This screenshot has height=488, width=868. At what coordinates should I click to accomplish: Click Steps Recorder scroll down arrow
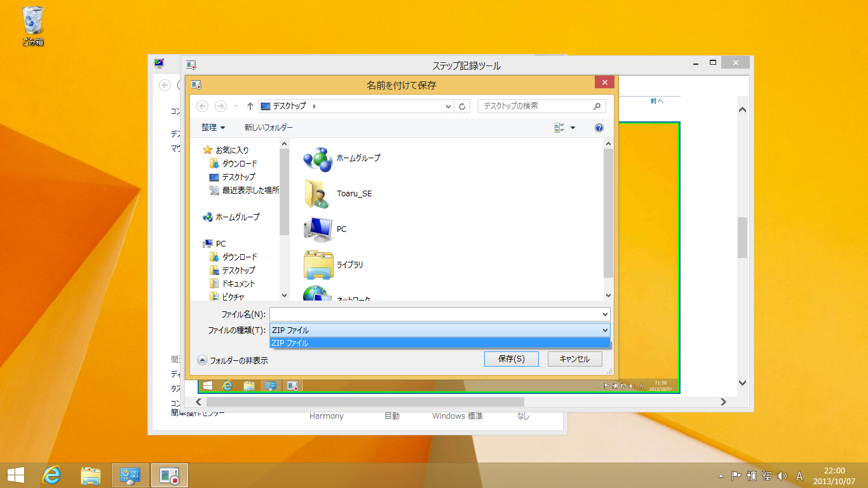742,383
